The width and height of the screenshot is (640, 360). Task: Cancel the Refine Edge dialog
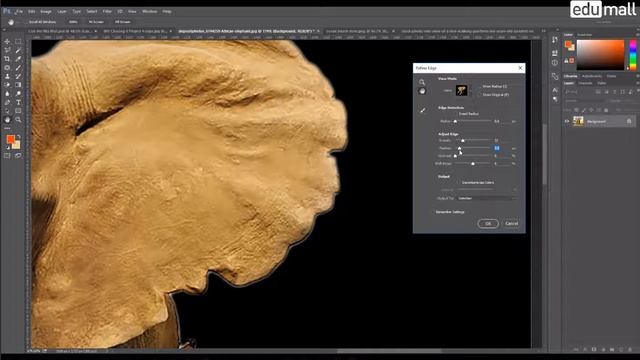[x=511, y=224]
